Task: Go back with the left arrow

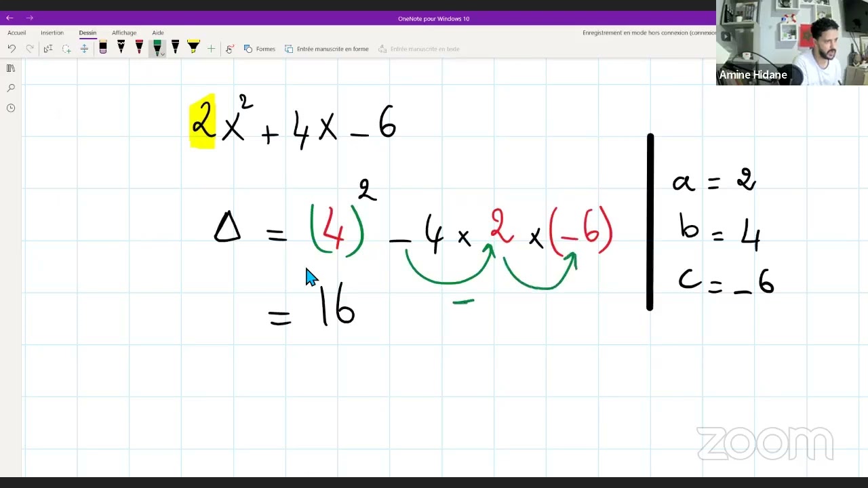Action: (9, 18)
